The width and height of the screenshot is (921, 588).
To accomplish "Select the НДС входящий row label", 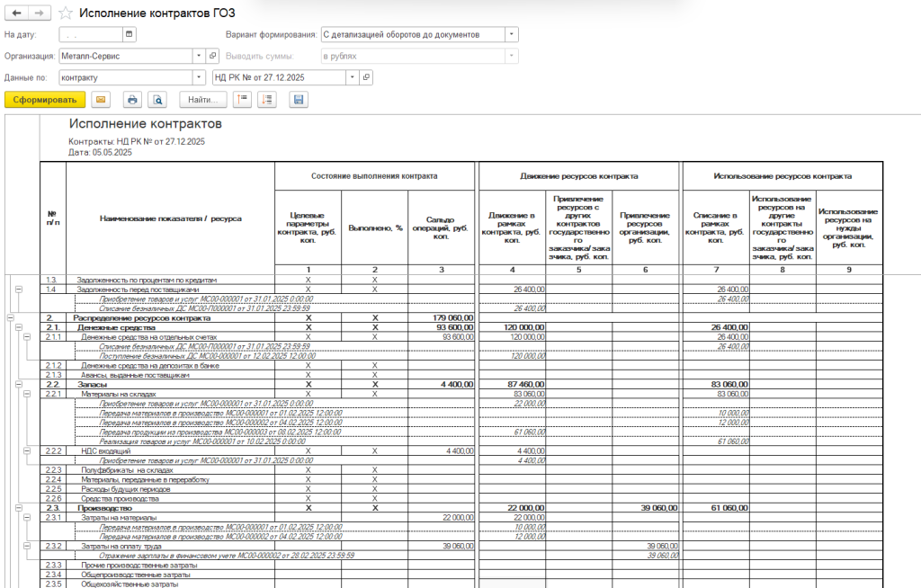I will click(106, 451).
